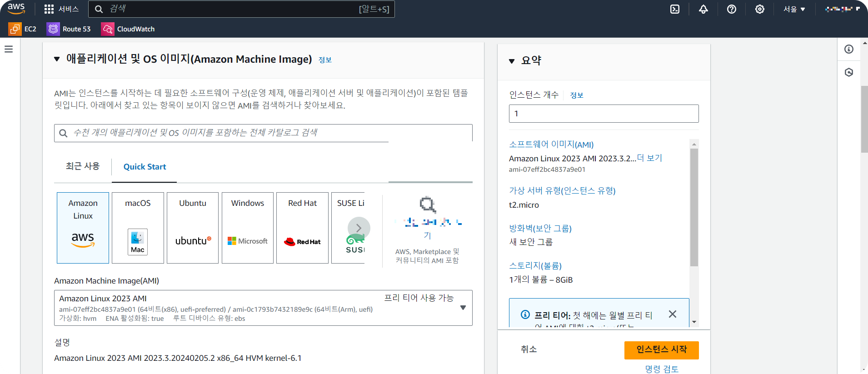Open the settings gear in header
The height and width of the screenshot is (374, 868).
[760, 9]
